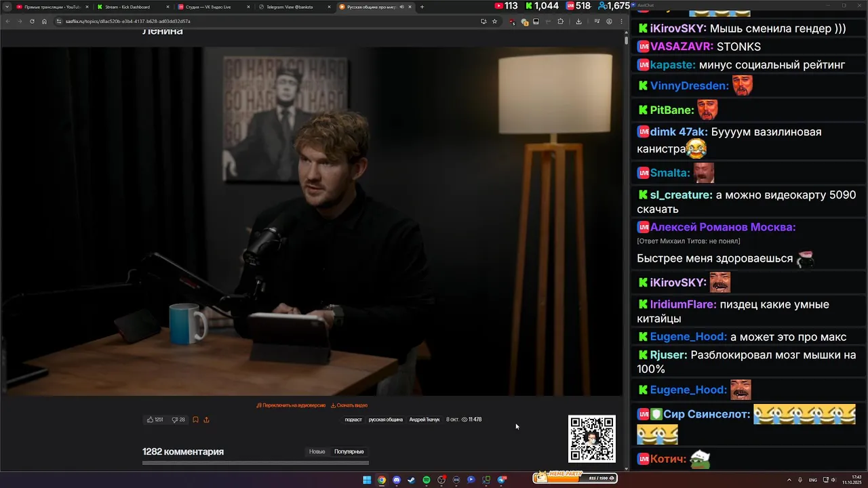The height and width of the screenshot is (488, 868).
Task: Switch to Студия — VK Видео Live tab
Action: tap(214, 7)
